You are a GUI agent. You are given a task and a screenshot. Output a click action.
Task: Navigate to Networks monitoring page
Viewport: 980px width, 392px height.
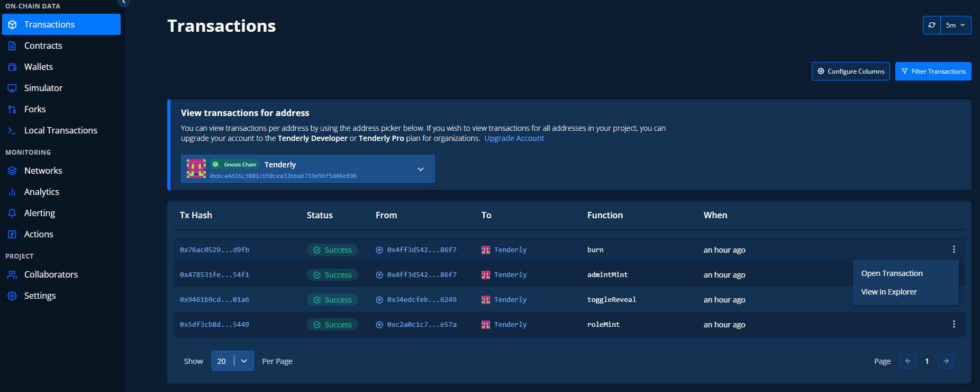pos(43,171)
